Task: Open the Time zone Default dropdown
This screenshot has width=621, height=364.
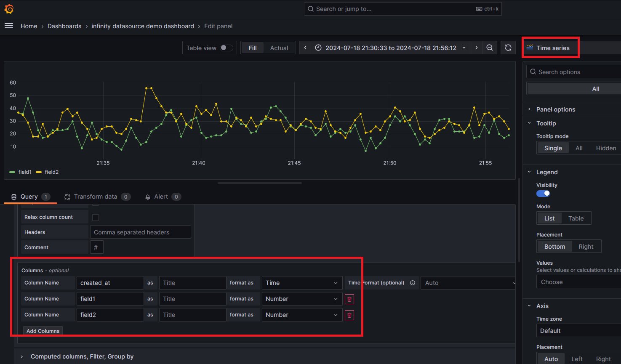Action: 578,331
